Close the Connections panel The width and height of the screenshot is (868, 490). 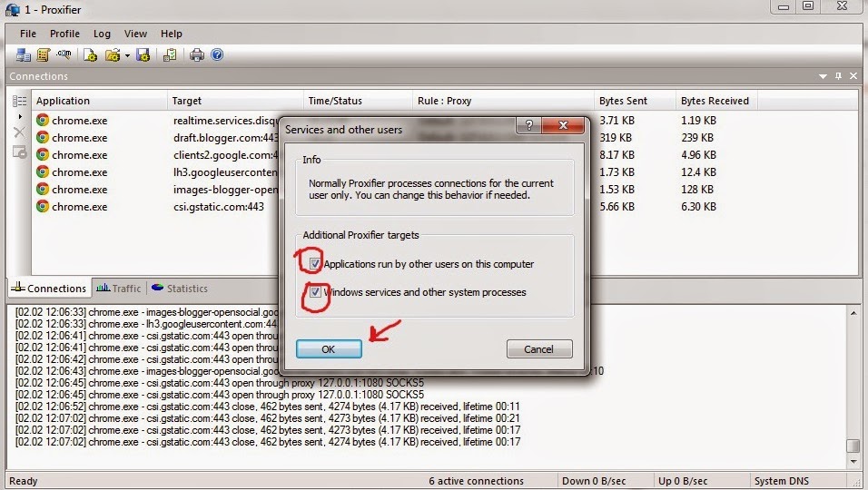[853, 75]
